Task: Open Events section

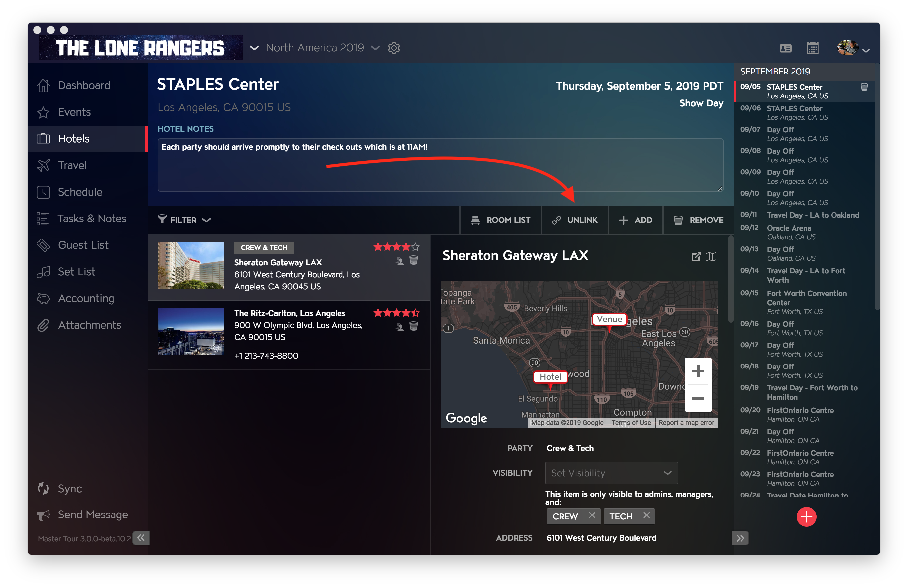Action: coord(88,112)
